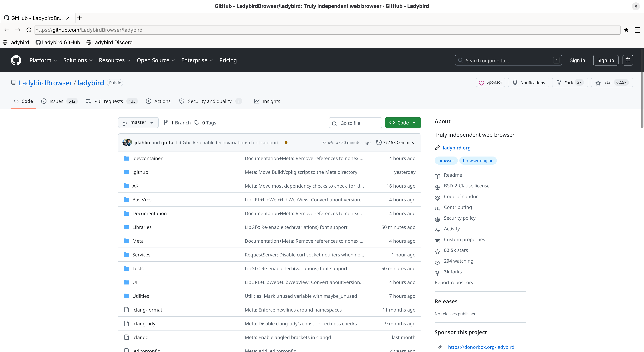This screenshot has width=644, height=352.
Task: Open the appearance settings icon next to Sign up
Action: point(628,60)
